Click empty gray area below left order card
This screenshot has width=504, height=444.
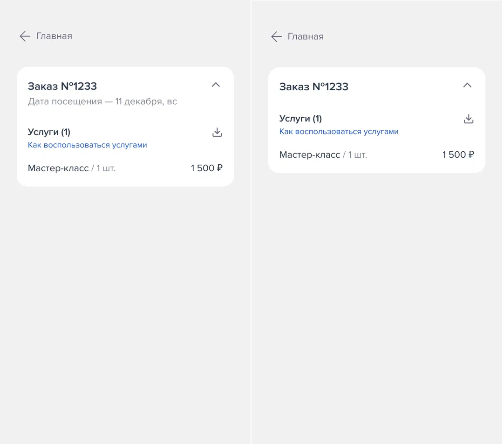coord(125,305)
